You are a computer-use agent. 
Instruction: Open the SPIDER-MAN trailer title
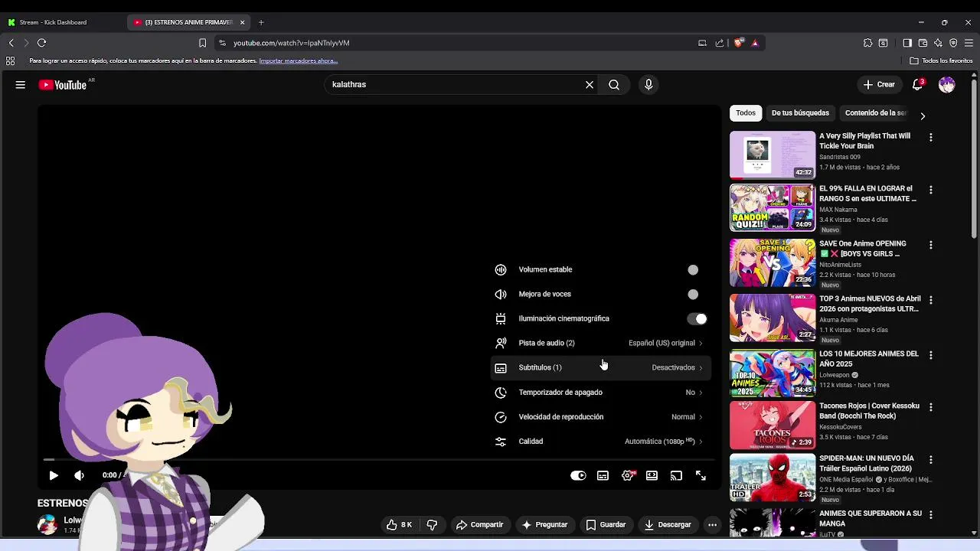tap(867, 463)
